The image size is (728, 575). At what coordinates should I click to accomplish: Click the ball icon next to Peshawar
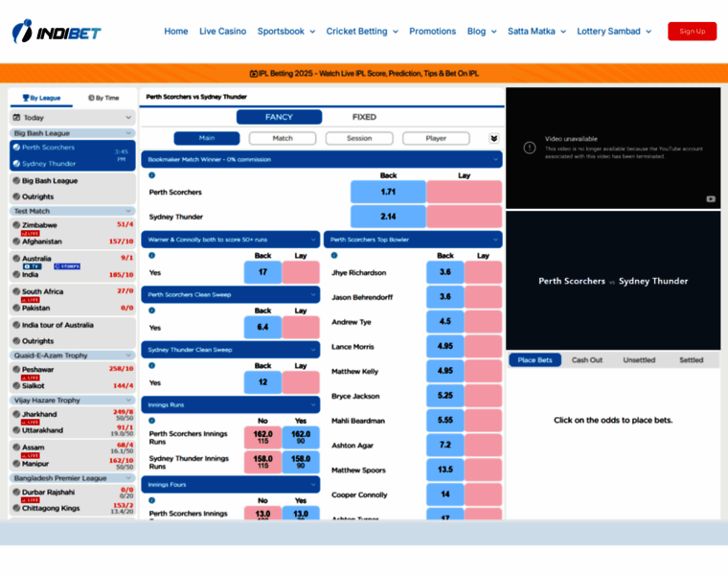coord(16,369)
